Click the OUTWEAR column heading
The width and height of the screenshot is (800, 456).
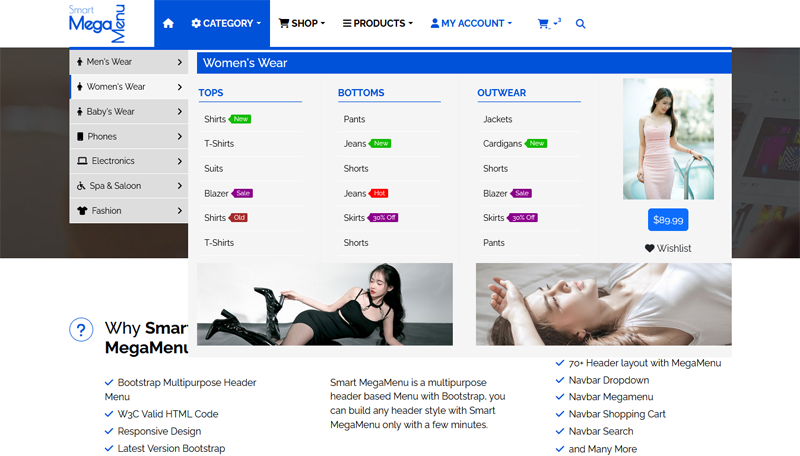pos(502,93)
